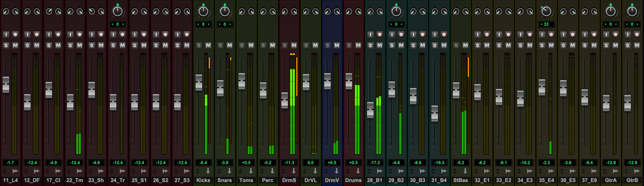Click the down arrow icon under Drums fader

coord(358,171)
